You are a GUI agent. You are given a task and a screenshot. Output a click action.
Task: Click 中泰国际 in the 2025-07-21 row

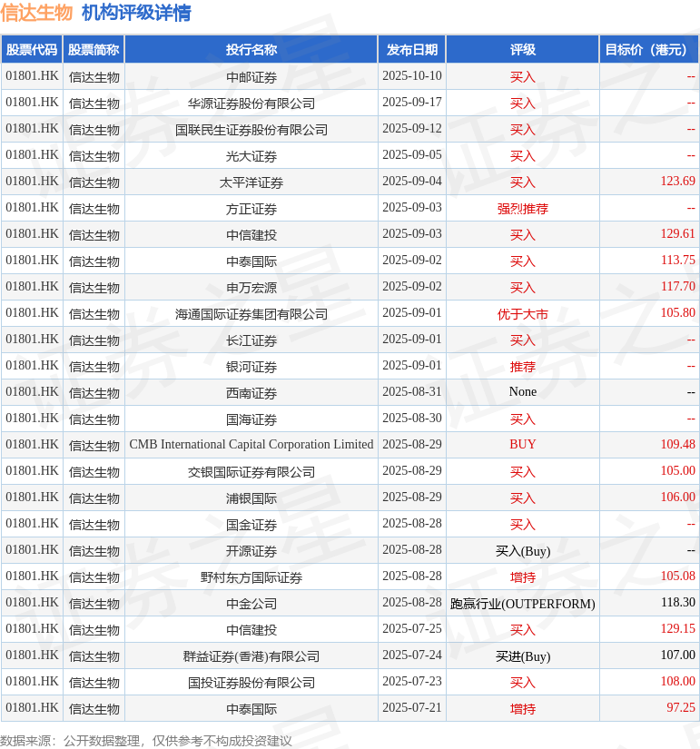tap(251, 709)
